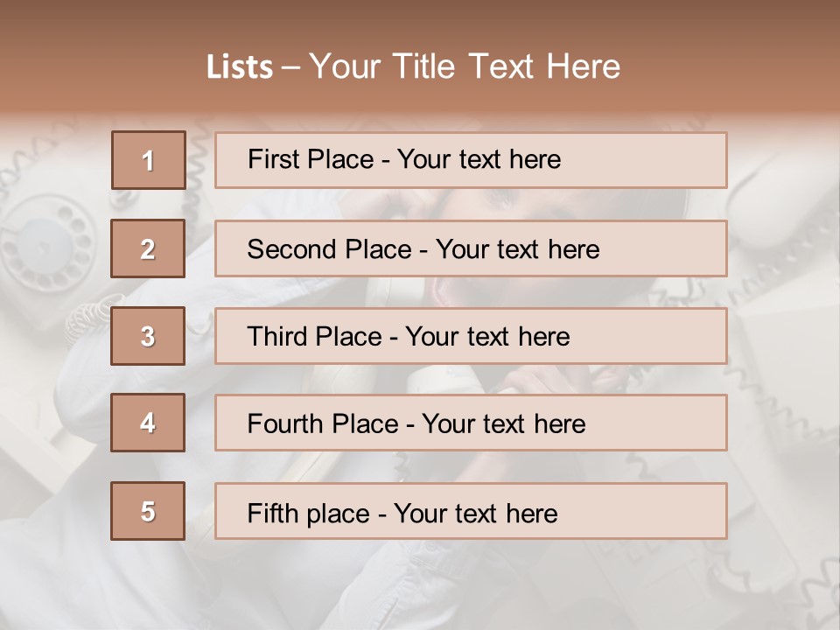
Task: Select the Third Place text bar
Action: point(471,336)
